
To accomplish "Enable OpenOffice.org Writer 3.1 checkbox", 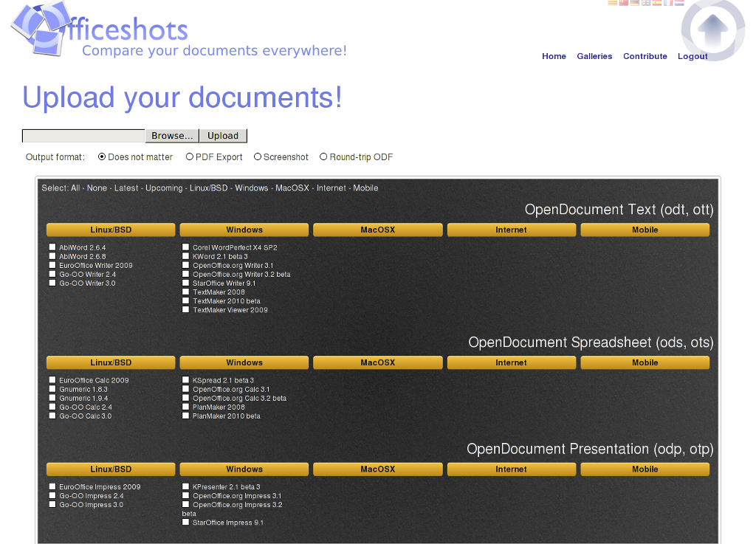I will click(x=186, y=265).
